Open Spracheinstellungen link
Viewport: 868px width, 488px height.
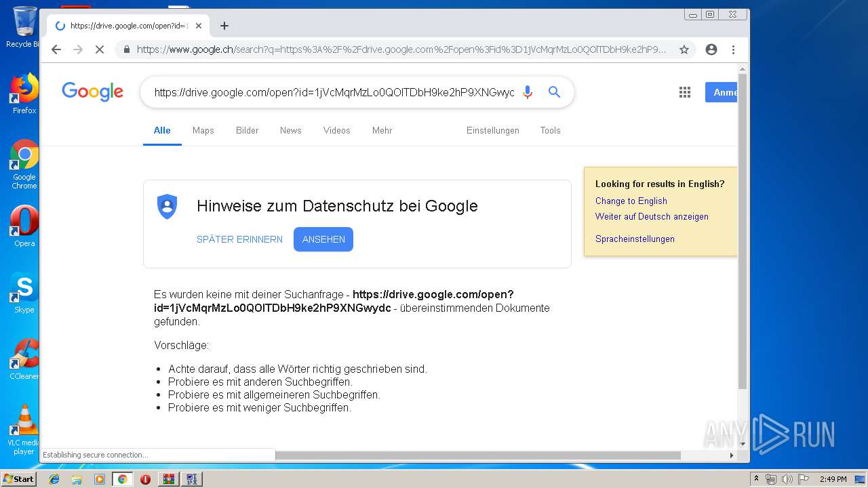tap(635, 239)
